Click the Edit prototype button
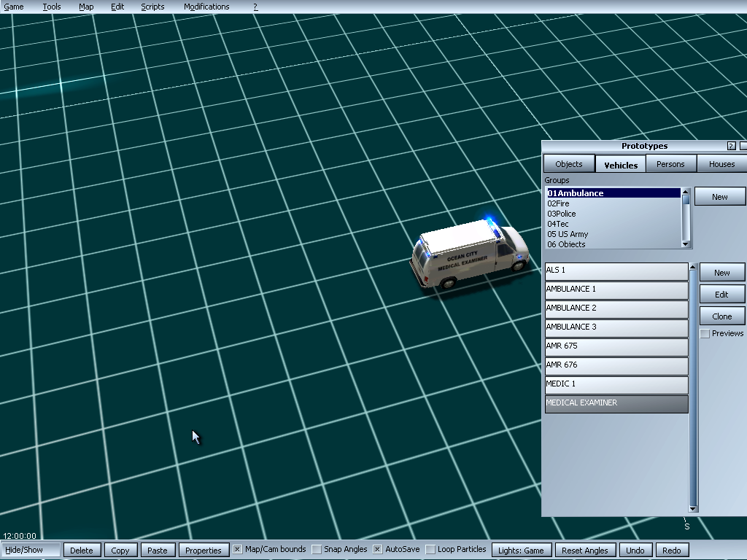The width and height of the screenshot is (747, 560). pyautogui.click(x=721, y=295)
